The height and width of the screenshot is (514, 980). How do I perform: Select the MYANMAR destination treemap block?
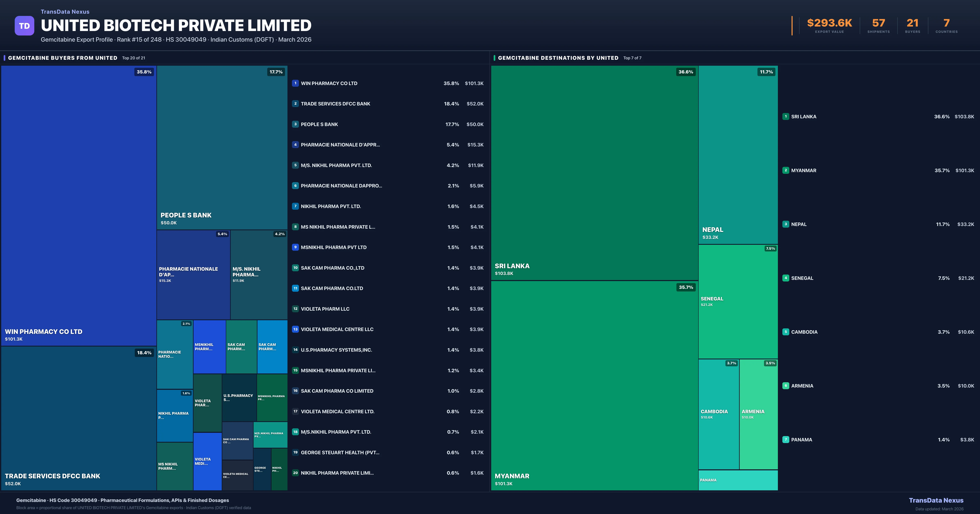pos(594,385)
